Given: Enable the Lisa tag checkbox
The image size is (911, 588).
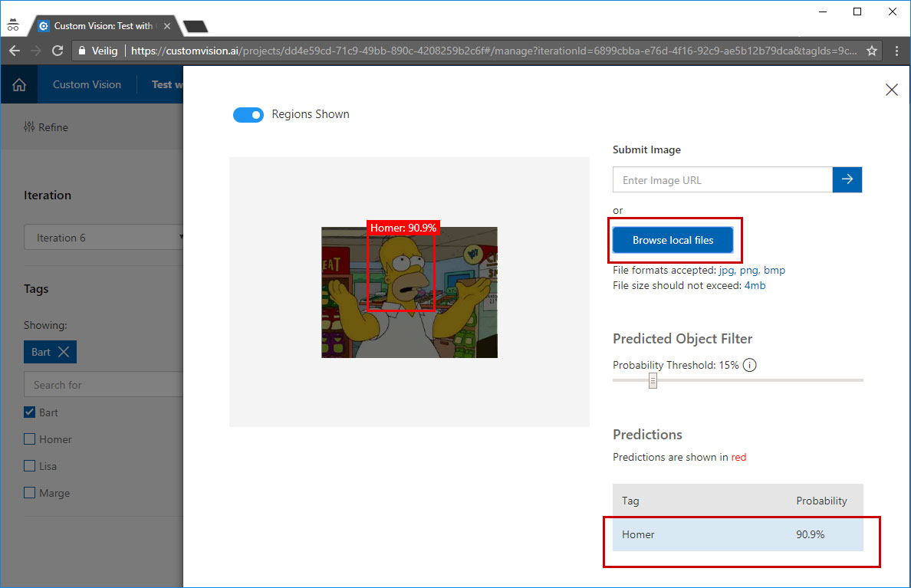Looking at the screenshot, I should pyautogui.click(x=30, y=465).
